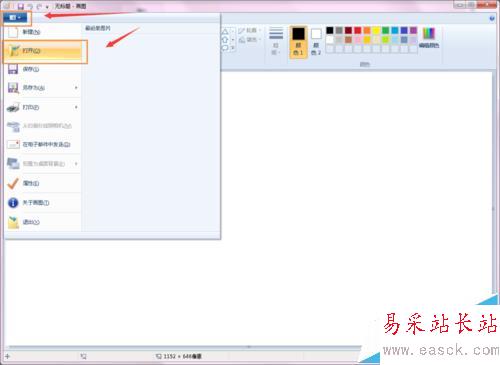This screenshot has width=500, height=365.
Task: Choose New (新建) in the file menu
Action: coord(43,32)
